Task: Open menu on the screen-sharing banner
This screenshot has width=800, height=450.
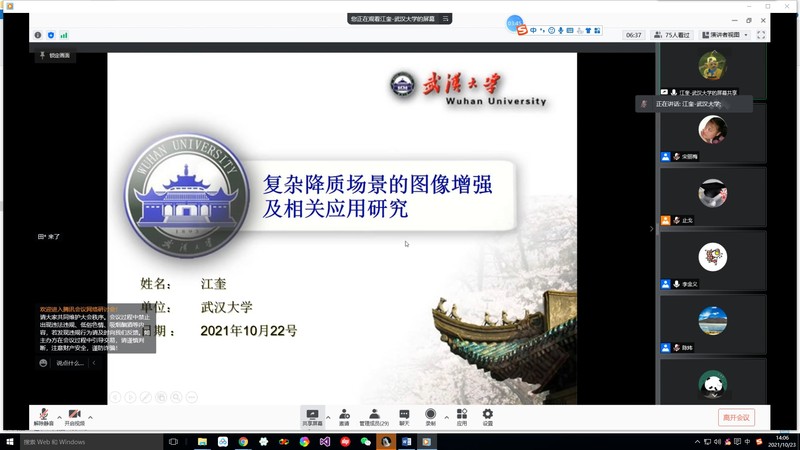Action: (446, 18)
